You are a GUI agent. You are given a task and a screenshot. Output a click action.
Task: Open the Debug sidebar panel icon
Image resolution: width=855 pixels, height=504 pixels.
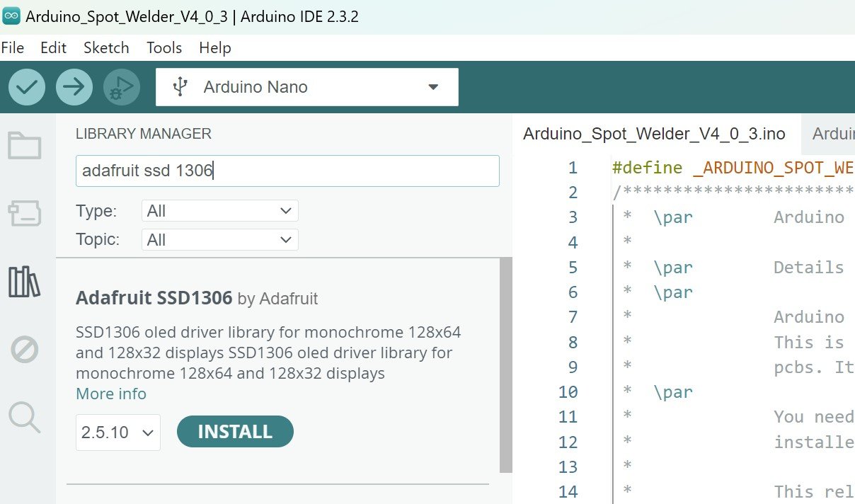click(25, 349)
